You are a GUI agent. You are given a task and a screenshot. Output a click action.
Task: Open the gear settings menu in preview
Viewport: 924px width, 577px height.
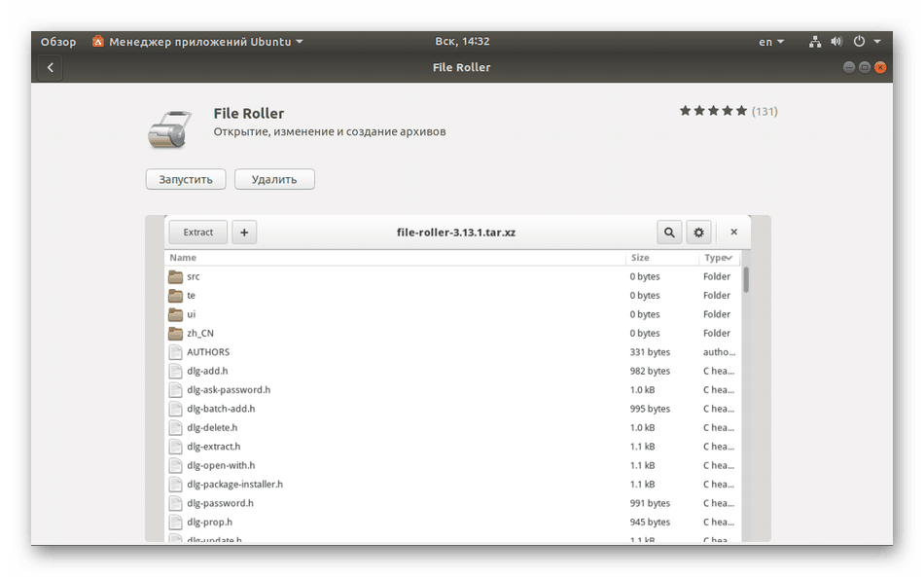pos(698,233)
